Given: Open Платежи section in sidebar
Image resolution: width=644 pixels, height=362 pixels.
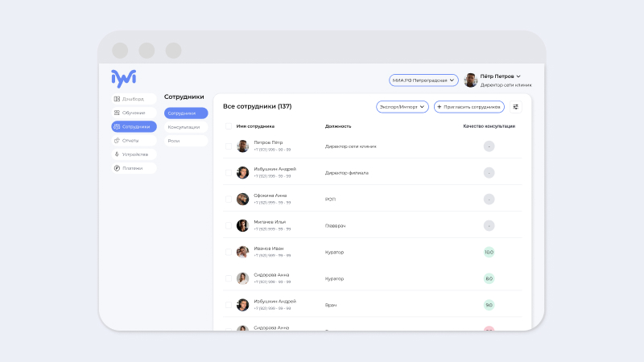Looking at the screenshot, I should click(134, 168).
